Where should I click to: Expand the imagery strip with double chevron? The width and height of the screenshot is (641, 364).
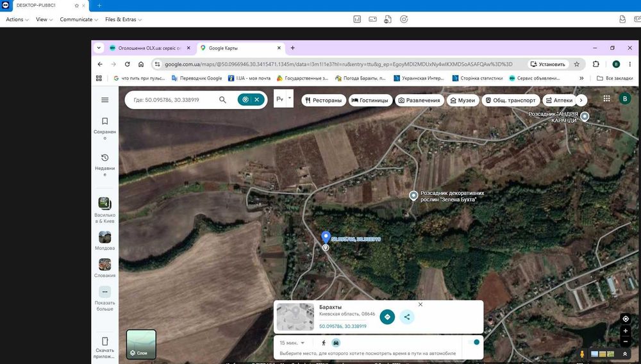[625, 354]
